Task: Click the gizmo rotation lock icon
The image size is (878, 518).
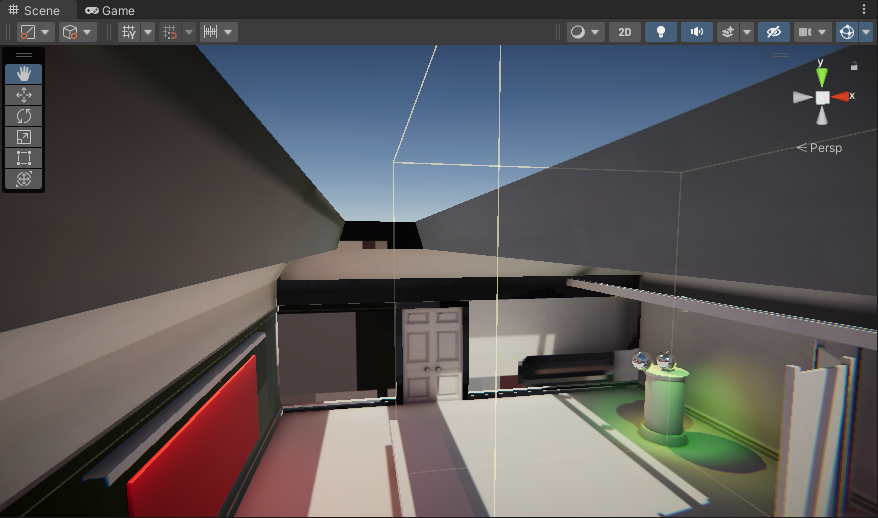Action: pyautogui.click(x=853, y=66)
